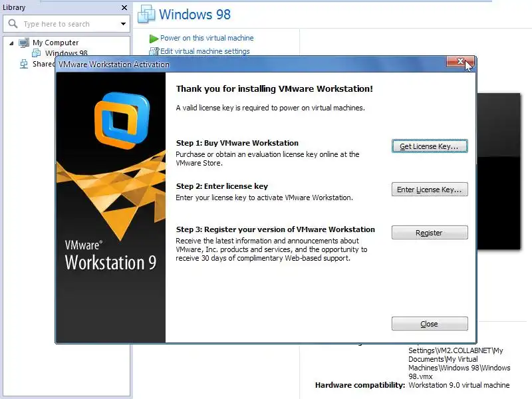
Task: Select the Windows 98 VM in the Library tree
Action: point(66,53)
